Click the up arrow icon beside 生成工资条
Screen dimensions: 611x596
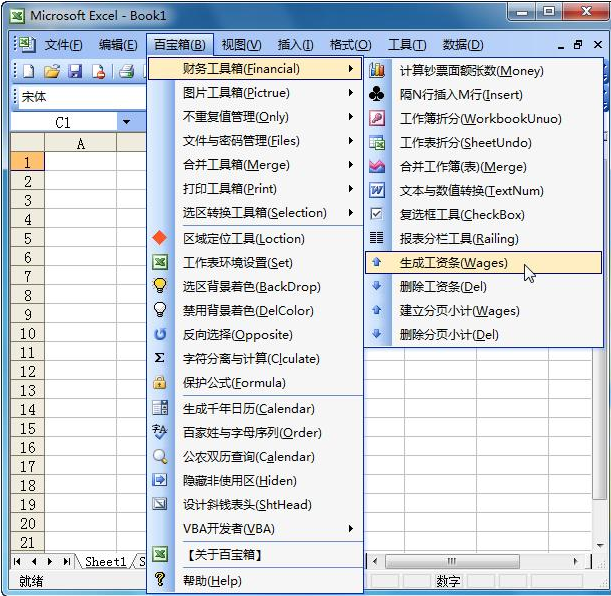point(376,262)
